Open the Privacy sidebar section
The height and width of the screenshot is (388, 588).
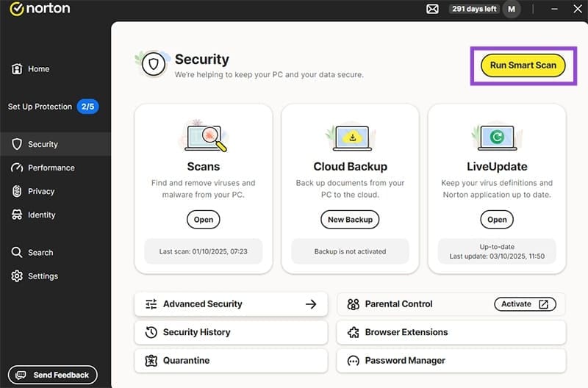pyautogui.click(x=41, y=191)
